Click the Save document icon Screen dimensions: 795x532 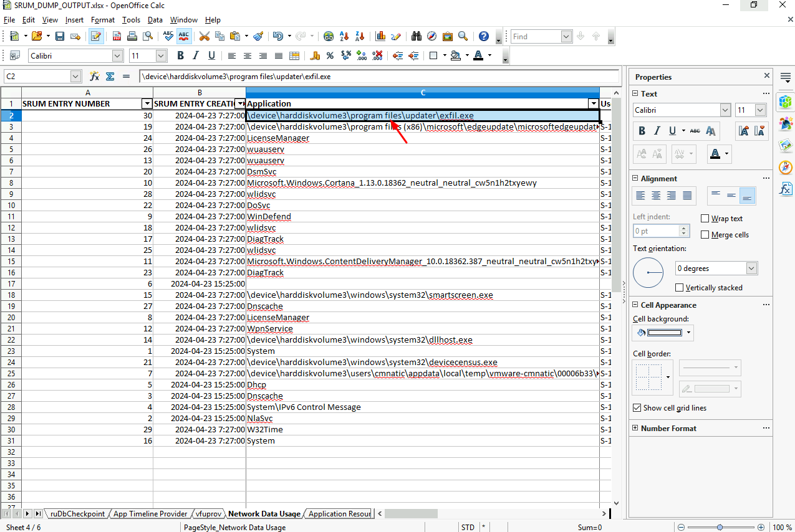(x=60, y=37)
